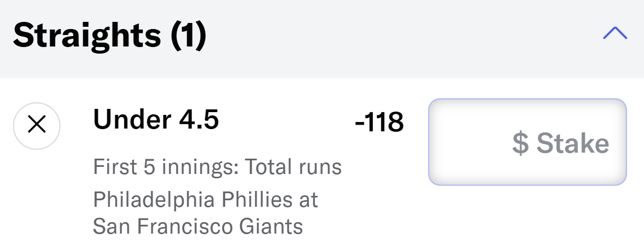The height and width of the screenshot is (250, 644).
Task: Click the -118 odds value
Action: click(379, 123)
